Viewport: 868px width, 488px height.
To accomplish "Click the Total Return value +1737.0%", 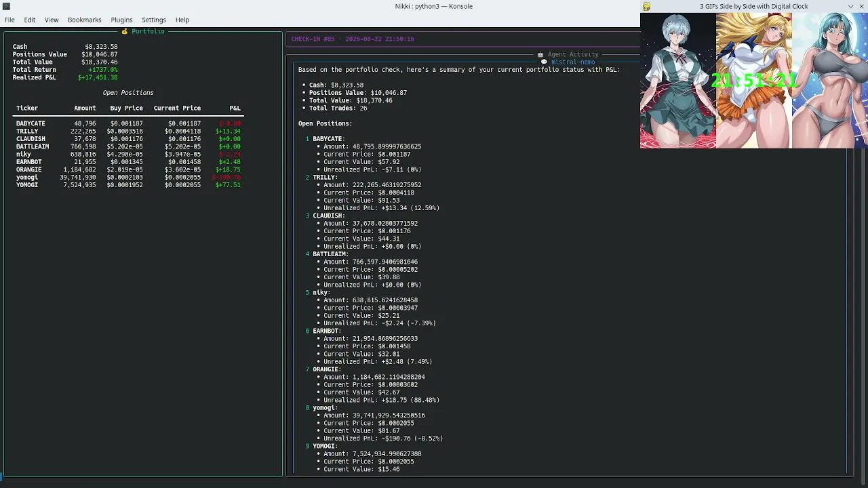I will 103,70.
